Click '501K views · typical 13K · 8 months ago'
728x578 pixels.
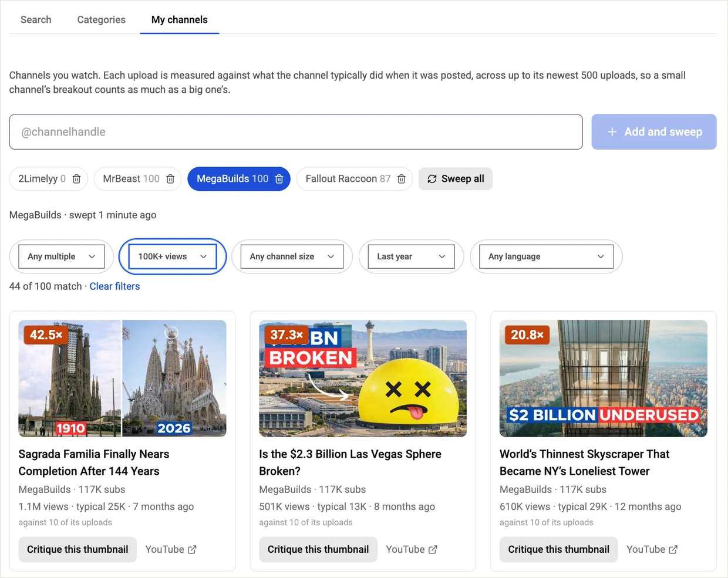(x=348, y=506)
